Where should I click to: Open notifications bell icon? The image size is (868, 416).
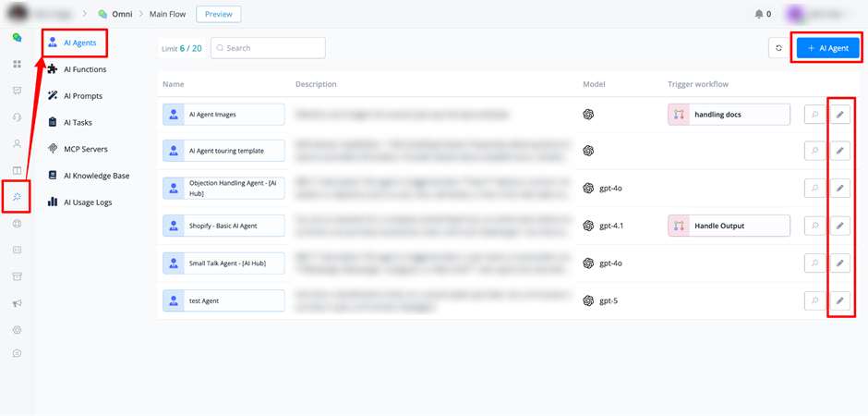(x=758, y=15)
